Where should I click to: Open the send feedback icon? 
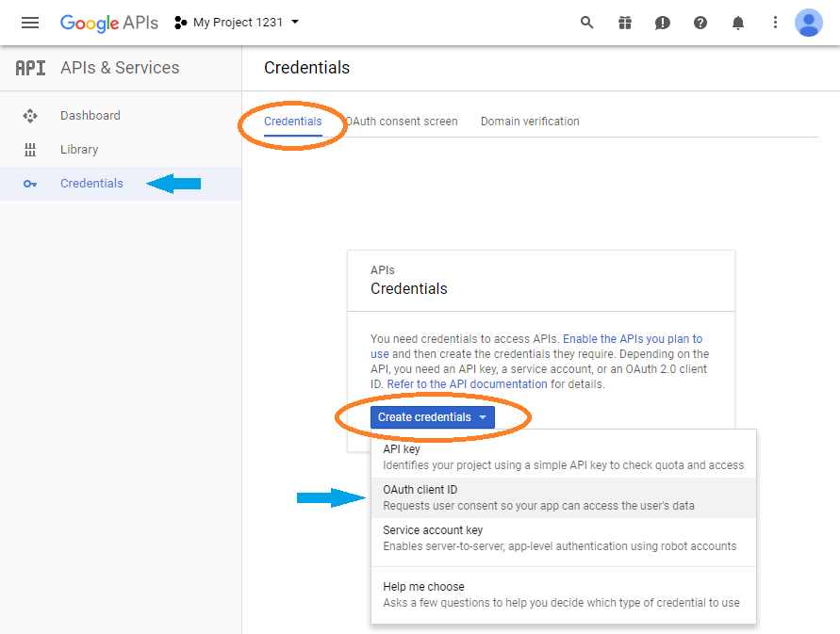tap(663, 23)
